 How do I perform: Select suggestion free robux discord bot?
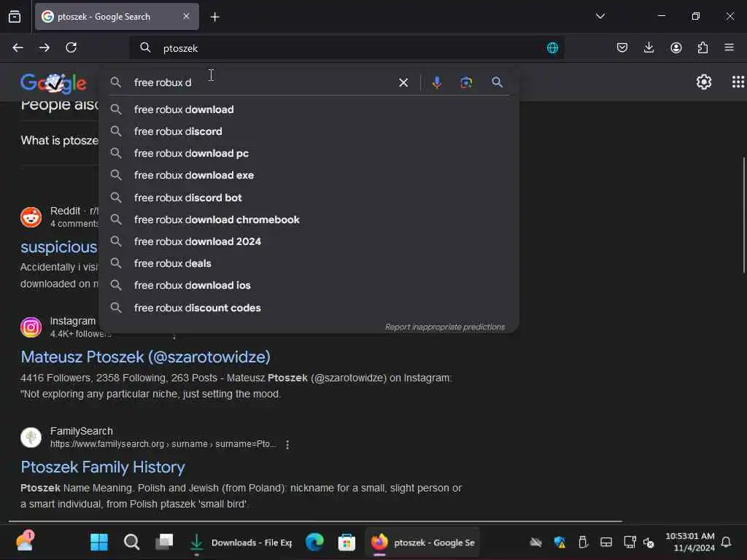[309, 198]
